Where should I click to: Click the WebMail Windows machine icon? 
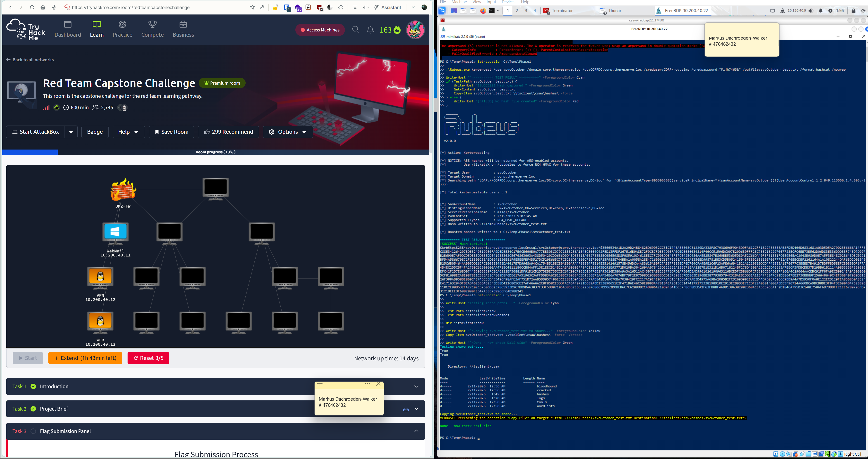coord(115,232)
